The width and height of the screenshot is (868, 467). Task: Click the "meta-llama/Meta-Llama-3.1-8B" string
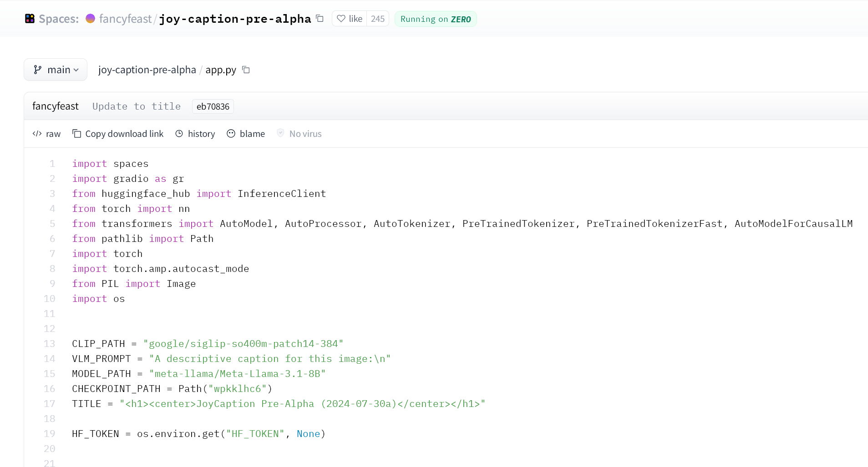(x=237, y=374)
